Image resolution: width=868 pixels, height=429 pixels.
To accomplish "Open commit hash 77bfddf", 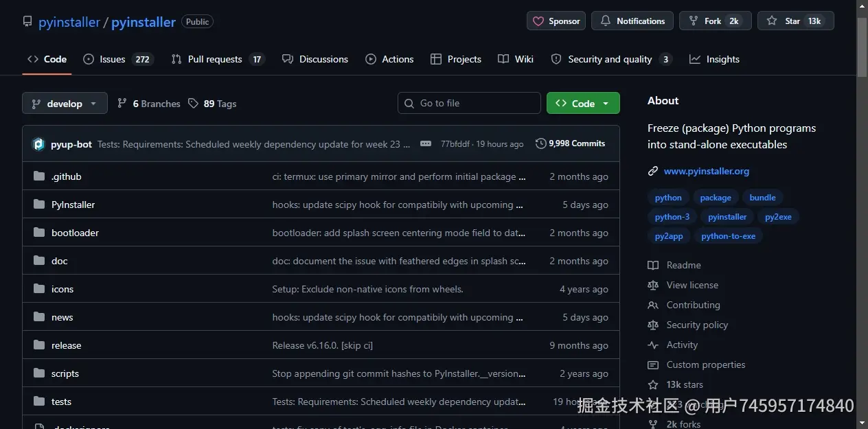I will [455, 144].
